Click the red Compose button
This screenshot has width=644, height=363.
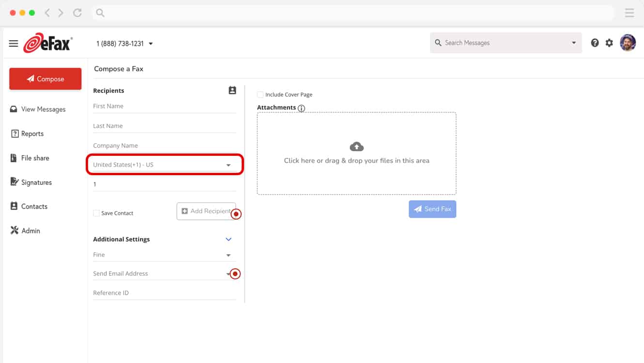point(45,78)
